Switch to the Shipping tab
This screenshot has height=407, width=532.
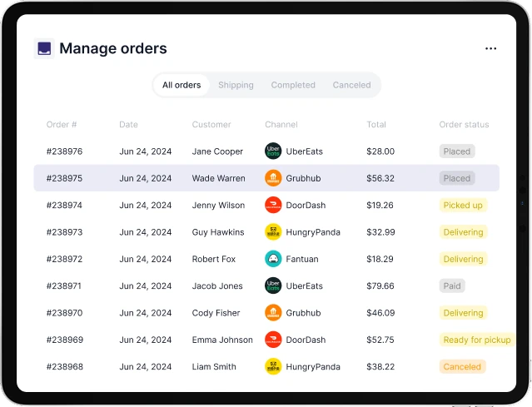point(236,85)
